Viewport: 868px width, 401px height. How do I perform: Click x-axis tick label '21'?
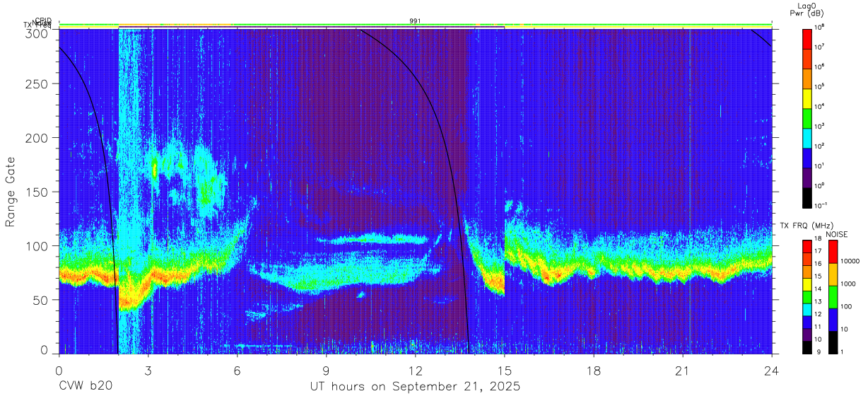(683, 370)
